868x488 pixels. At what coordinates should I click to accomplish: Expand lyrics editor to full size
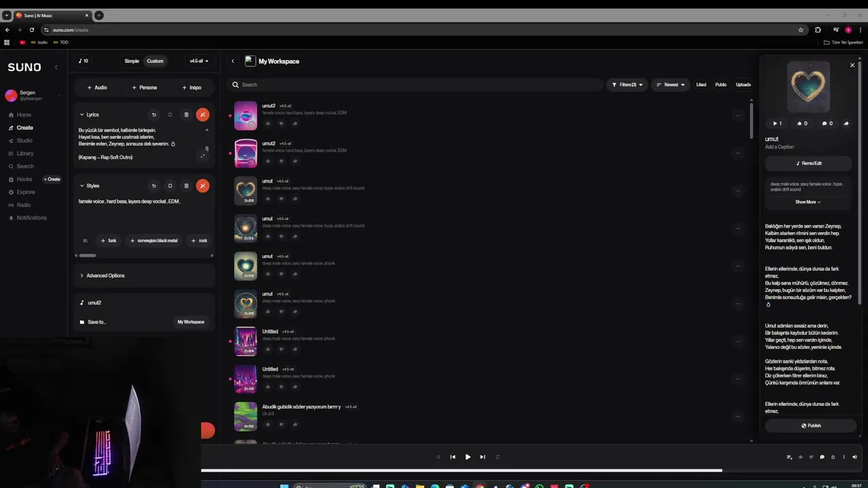tap(202, 156)
